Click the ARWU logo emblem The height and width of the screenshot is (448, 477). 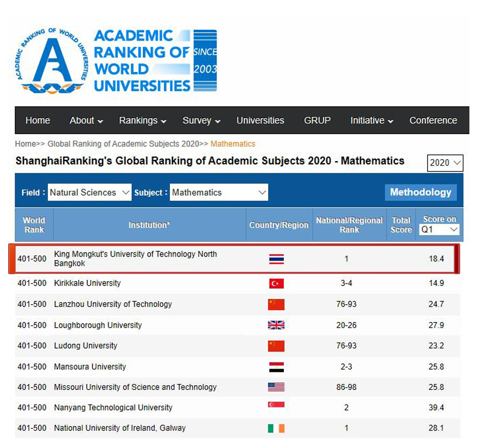click(52, 61)
